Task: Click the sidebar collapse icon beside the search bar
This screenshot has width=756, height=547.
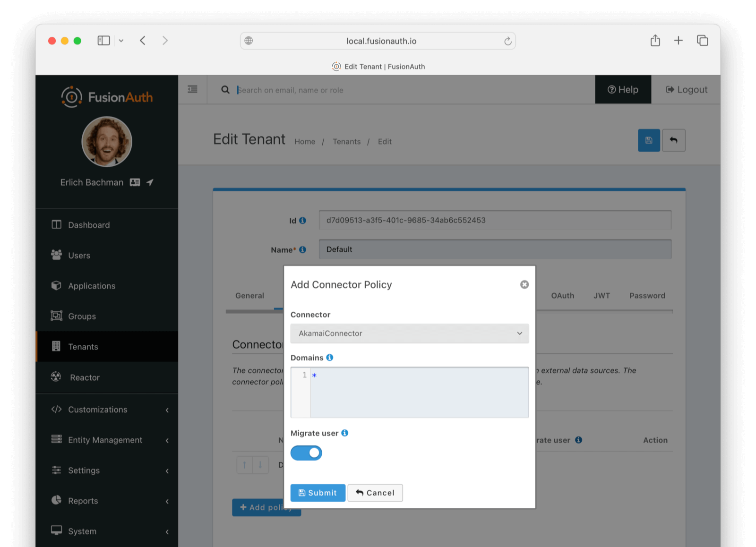Action: pos(192,89)
